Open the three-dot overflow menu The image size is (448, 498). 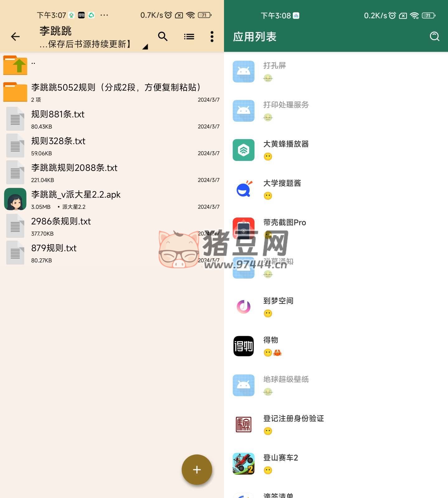click(x=212, y=37)
